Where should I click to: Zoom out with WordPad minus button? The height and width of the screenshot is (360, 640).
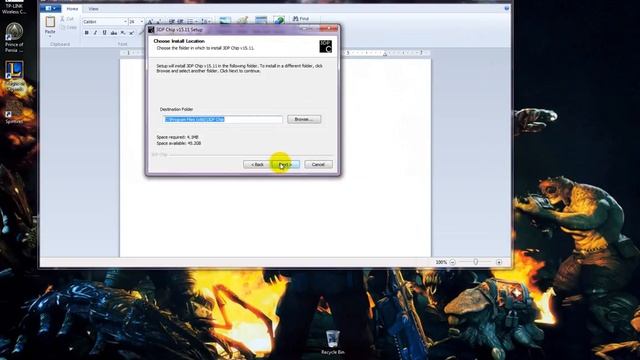pyautogui.click(x=452, y=262)
